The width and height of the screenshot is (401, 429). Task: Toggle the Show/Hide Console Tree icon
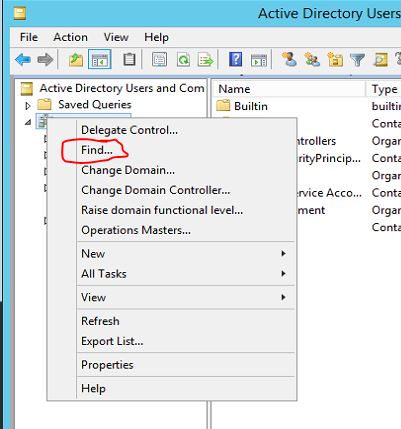(100, 60)
